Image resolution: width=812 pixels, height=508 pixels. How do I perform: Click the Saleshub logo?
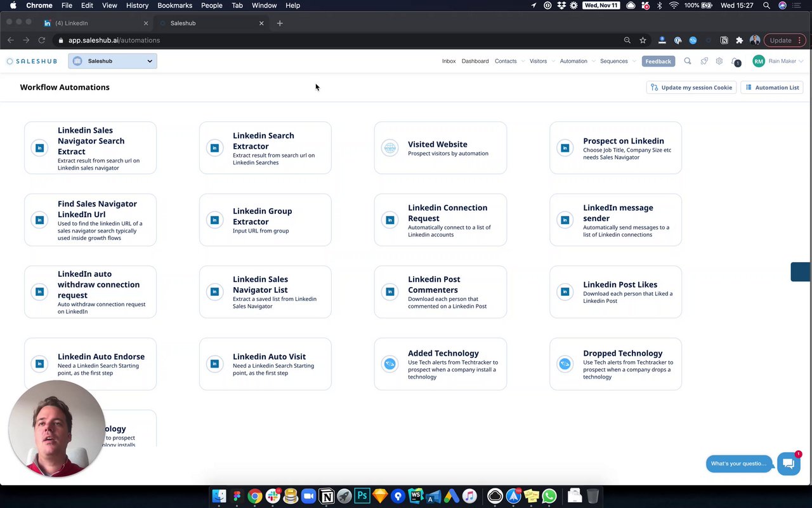(32, 61)
